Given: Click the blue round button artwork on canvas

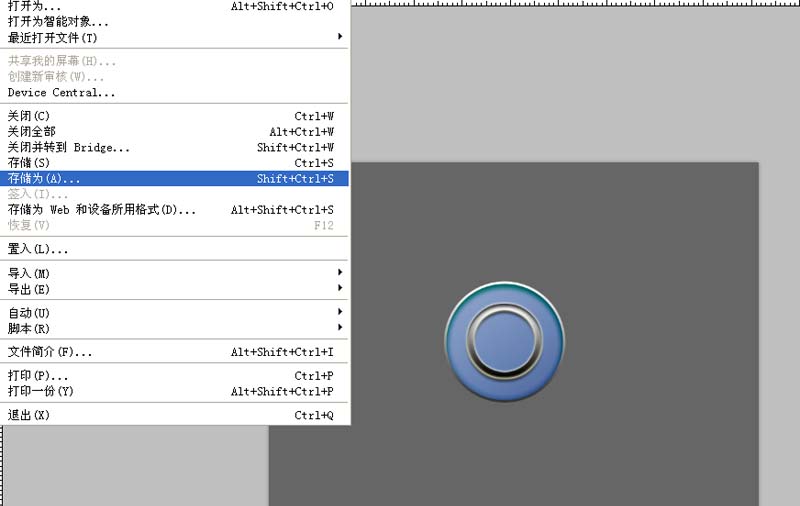Looking at the screenshot, I should click(x=505, y=341).
